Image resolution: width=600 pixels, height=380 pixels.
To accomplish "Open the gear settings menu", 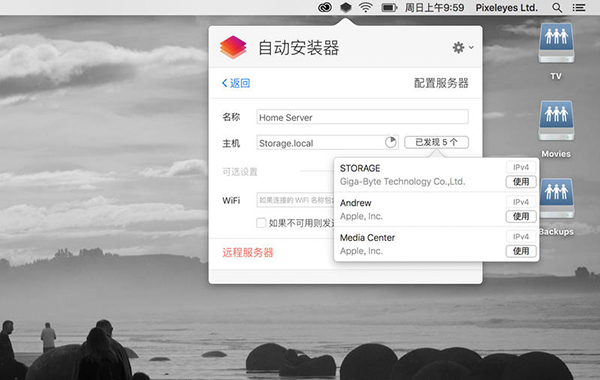I will pos(463,47).
